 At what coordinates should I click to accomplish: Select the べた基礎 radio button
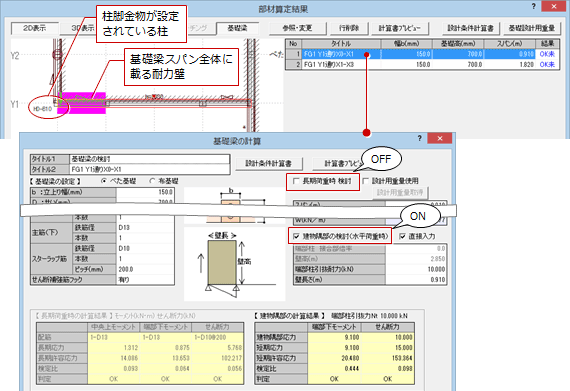[x=104, y=181]
